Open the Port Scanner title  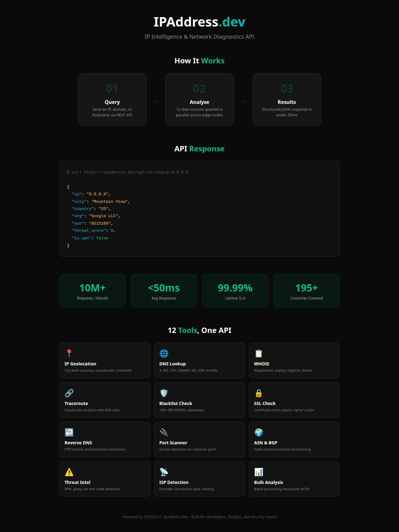pos(173,443)
